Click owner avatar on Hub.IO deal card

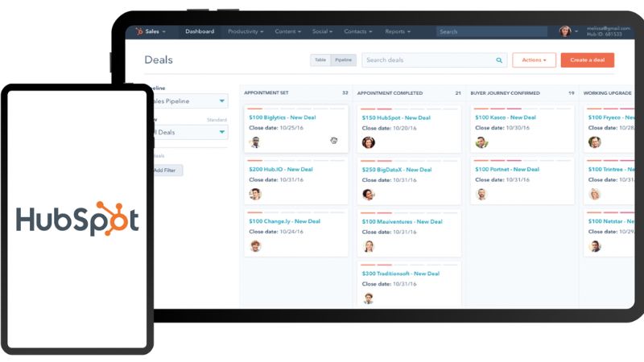point(255,194)
